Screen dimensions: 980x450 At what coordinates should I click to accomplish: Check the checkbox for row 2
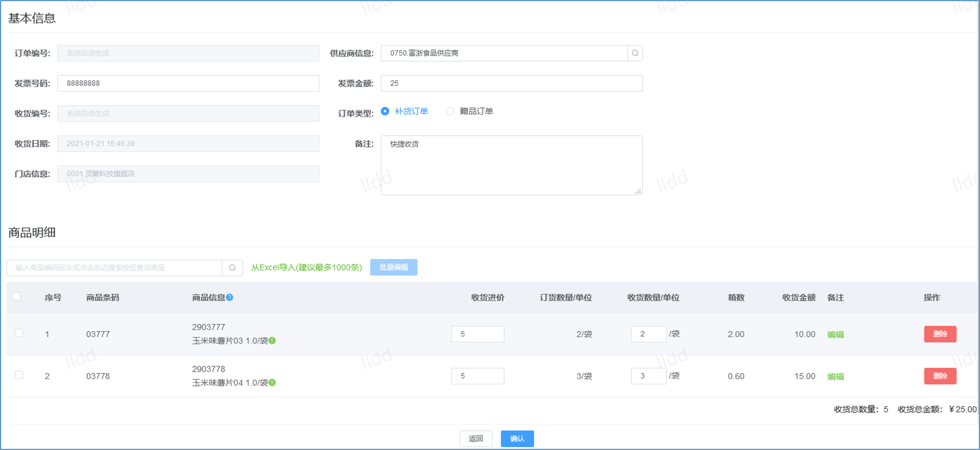tap(19, 376)
